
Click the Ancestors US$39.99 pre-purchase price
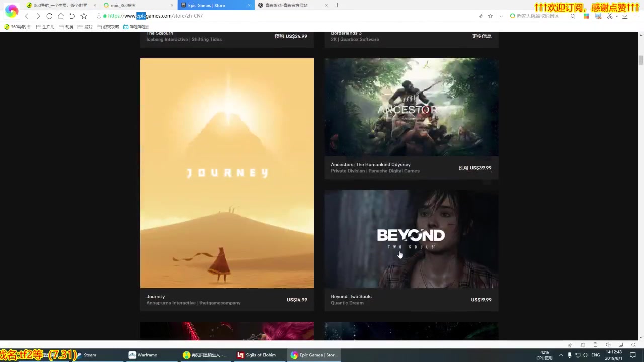pos(475,168)
